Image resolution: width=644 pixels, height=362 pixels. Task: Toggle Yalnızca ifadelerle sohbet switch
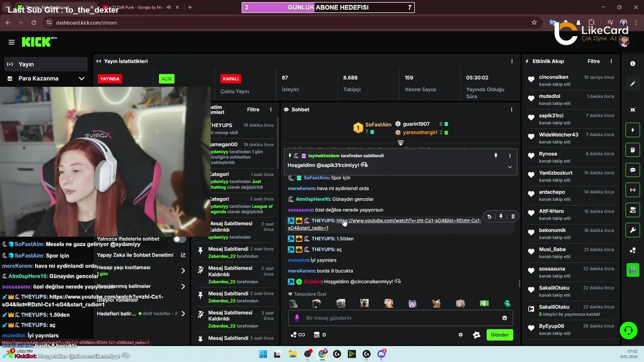[x=180, y=239]
